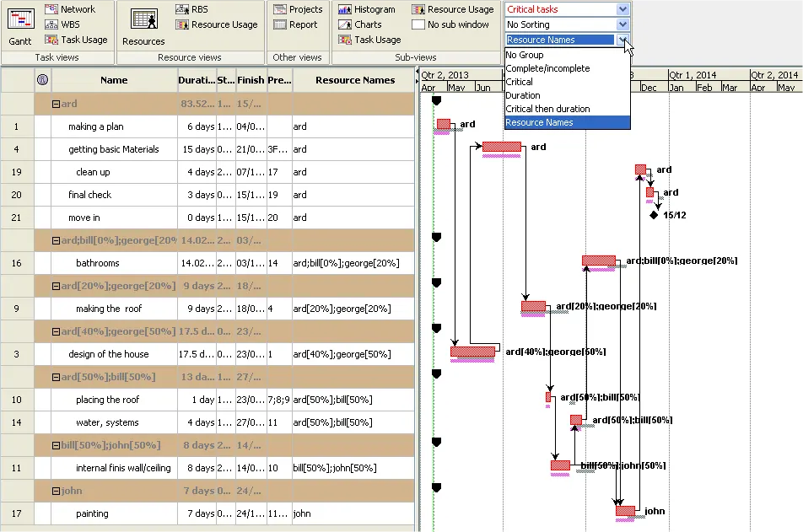Click the 'getting basic Materials' Gantt bar
This screenshot has height=532, width=803.
(x=502, y=147)
